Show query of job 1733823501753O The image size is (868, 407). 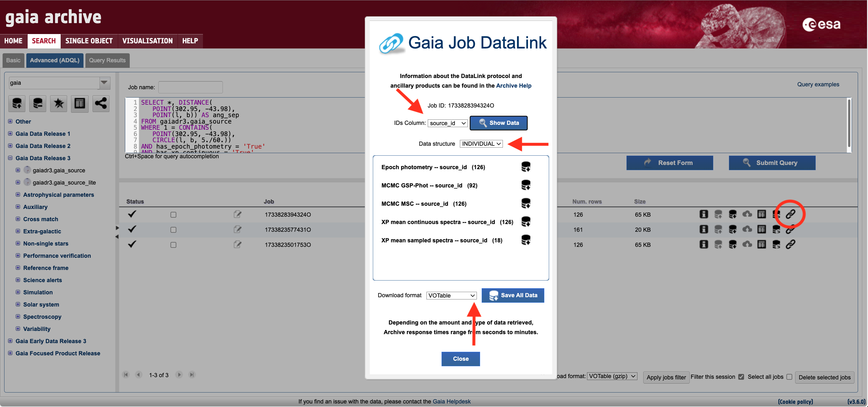point(776,244)
